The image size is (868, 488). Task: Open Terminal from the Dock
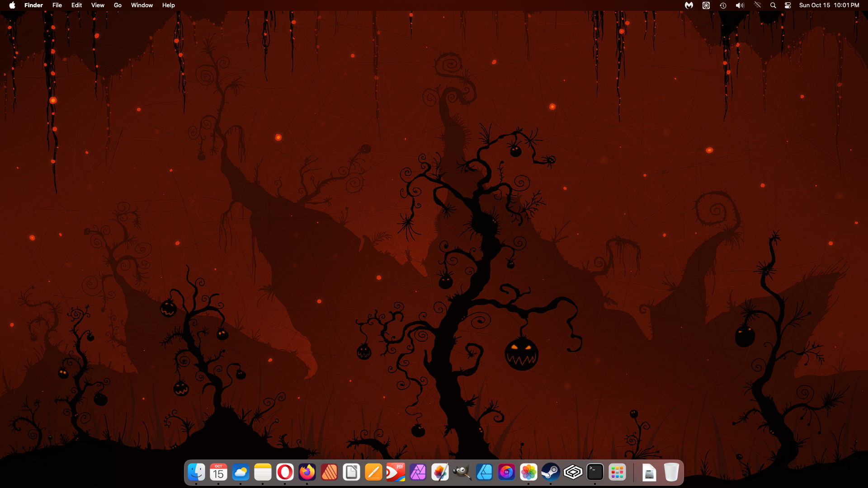[x=595, y=473]
